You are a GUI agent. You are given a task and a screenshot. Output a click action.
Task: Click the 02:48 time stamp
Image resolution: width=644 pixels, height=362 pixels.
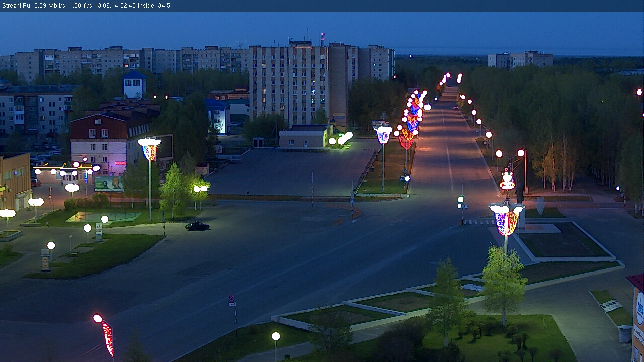click(x=128, y=6)
